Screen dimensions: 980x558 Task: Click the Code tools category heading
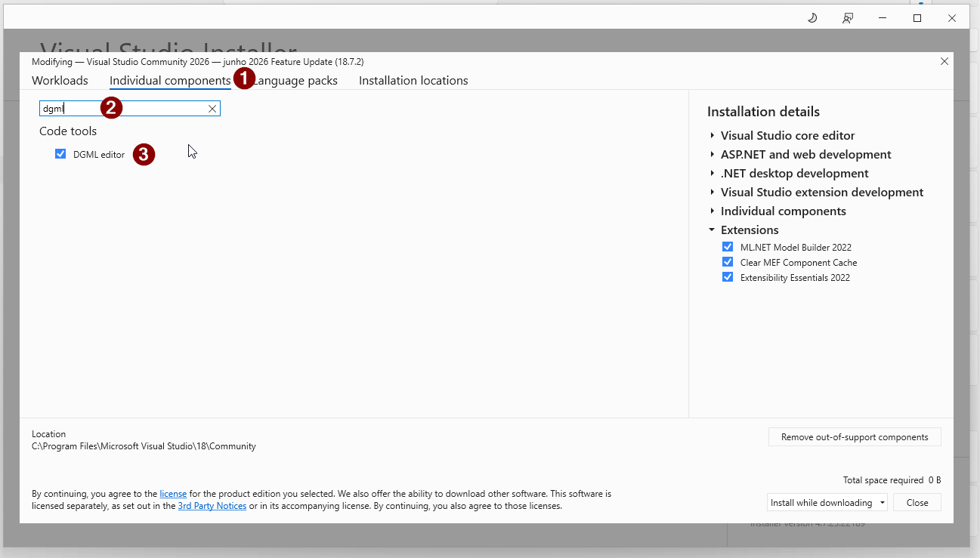(x=68, y=131)
